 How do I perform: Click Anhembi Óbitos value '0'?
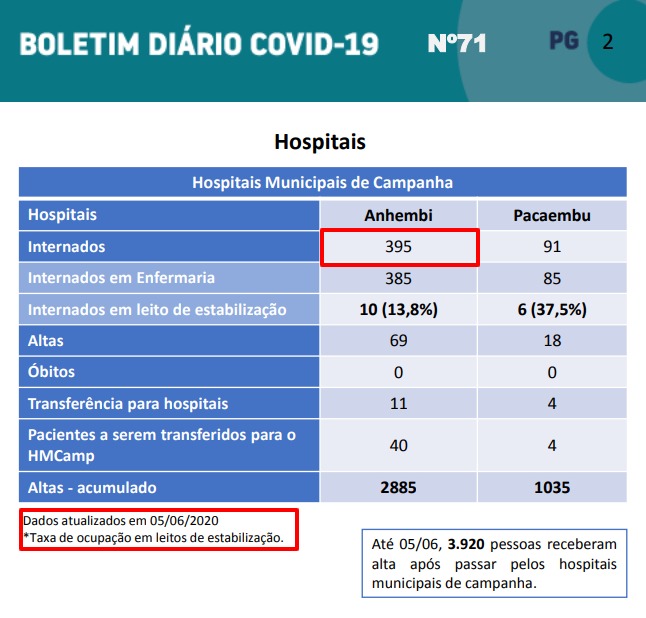[398, 372]
